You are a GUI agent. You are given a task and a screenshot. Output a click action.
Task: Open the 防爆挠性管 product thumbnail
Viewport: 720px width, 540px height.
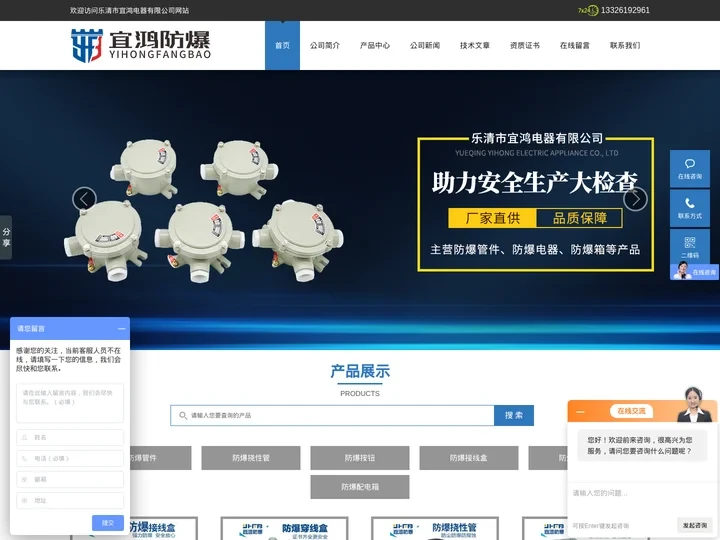(434, 529)
